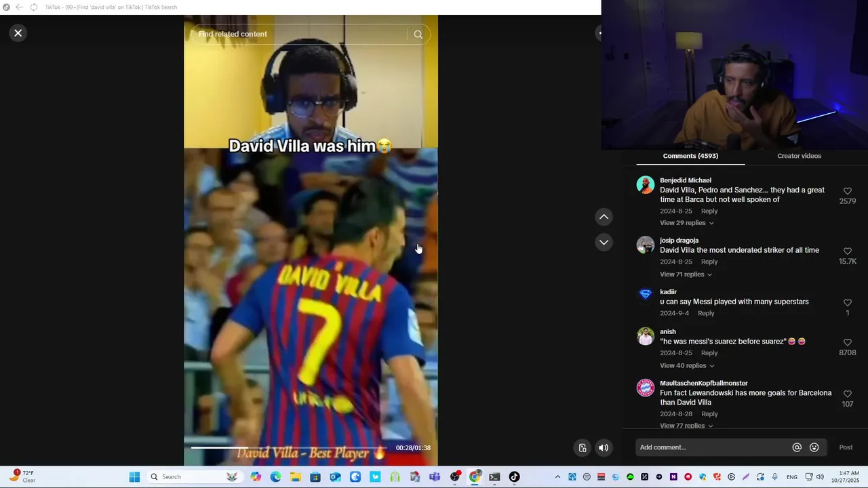Click the OneNote tray icon
868x488 pixels.
tap(673, 477)
